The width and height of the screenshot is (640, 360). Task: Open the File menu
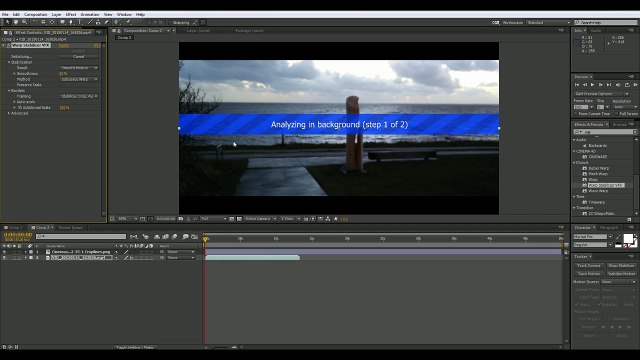5,14
